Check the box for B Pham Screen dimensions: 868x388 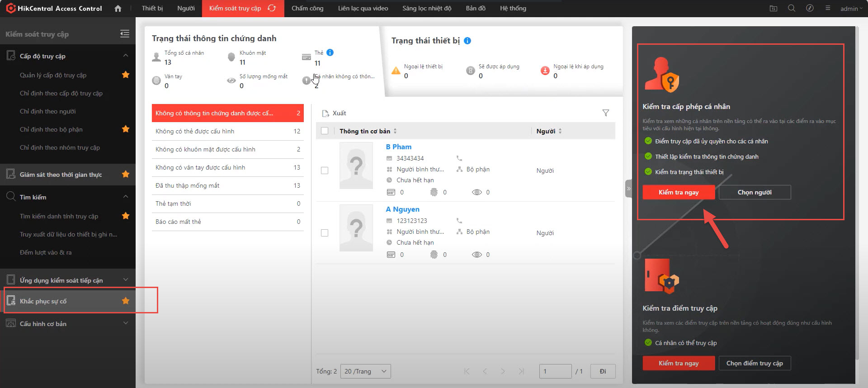coord(325,170)
